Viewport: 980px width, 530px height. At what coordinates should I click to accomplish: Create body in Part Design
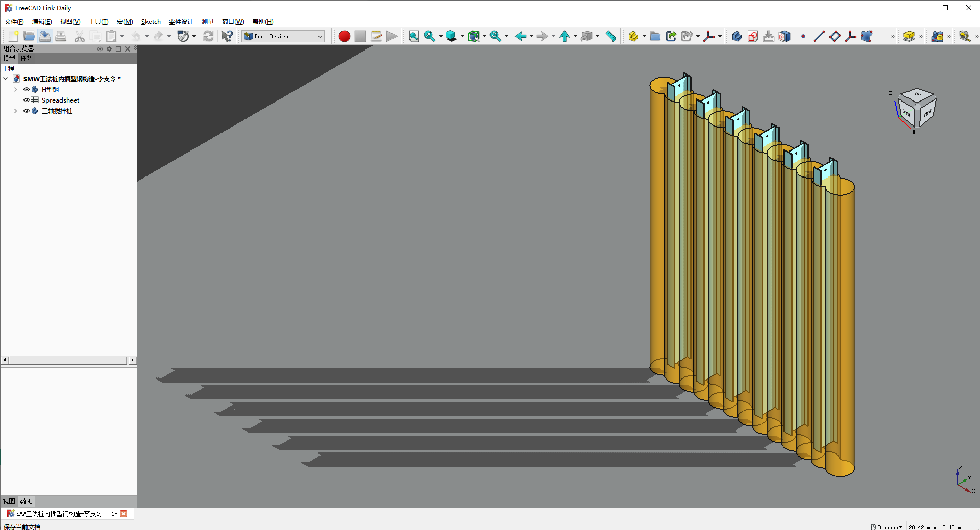point(737,36)
